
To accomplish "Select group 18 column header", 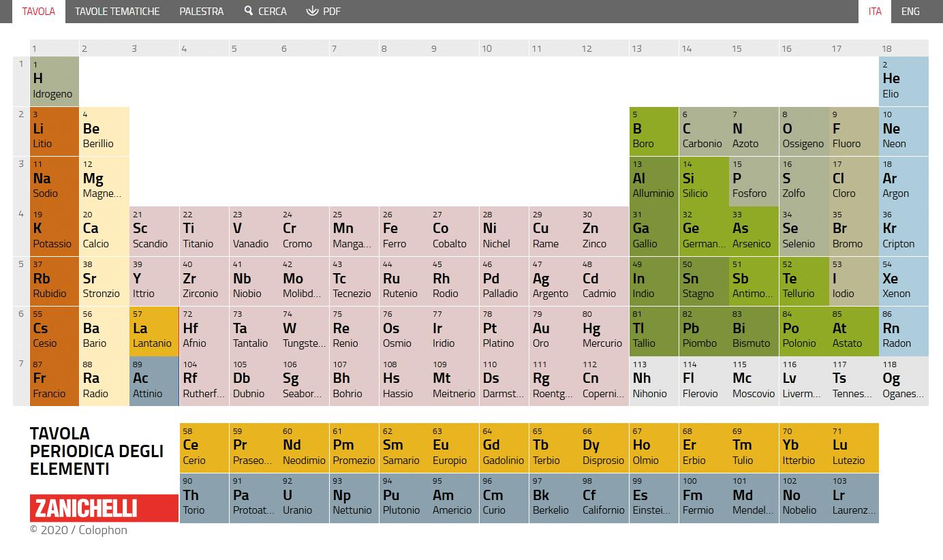I will point(904,48).
